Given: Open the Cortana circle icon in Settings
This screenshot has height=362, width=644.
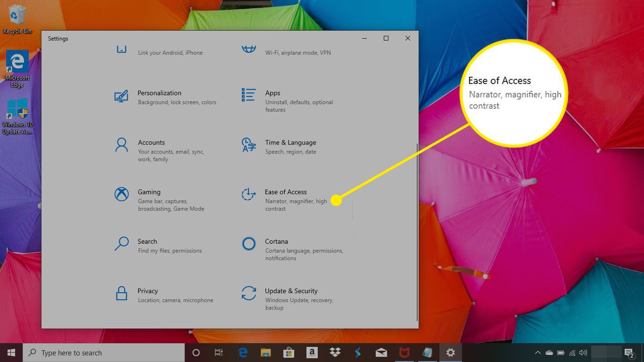Looking at the screenshot, I should 248,243.
